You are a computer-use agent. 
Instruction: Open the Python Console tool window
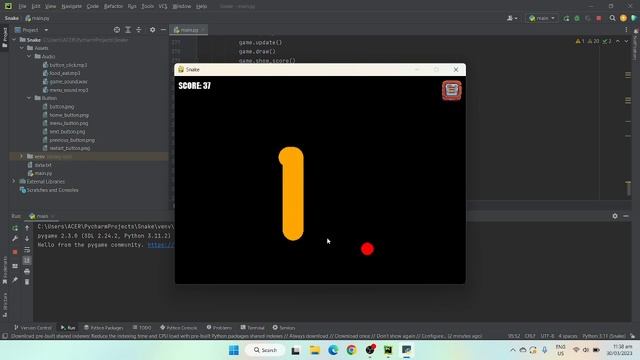(x=178, y=327)
